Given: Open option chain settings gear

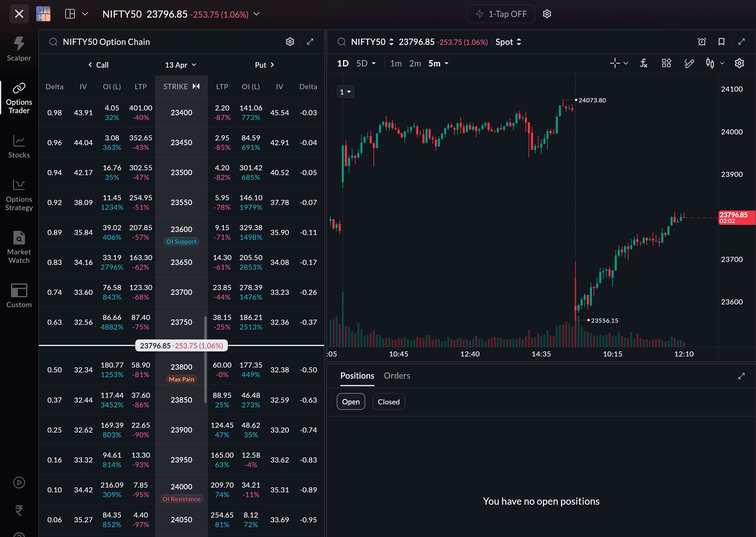Looking at the screenshot, I should click(x=290, y=42).
